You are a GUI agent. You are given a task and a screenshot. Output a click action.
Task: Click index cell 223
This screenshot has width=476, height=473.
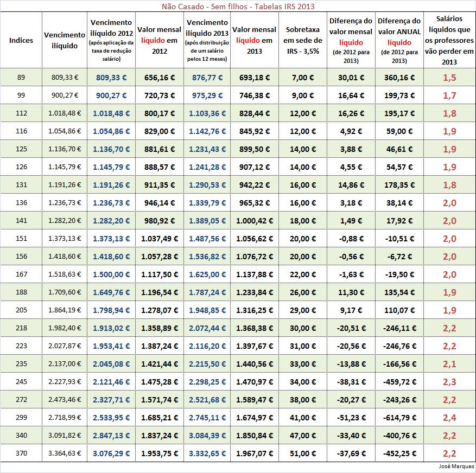pos(21,346)
